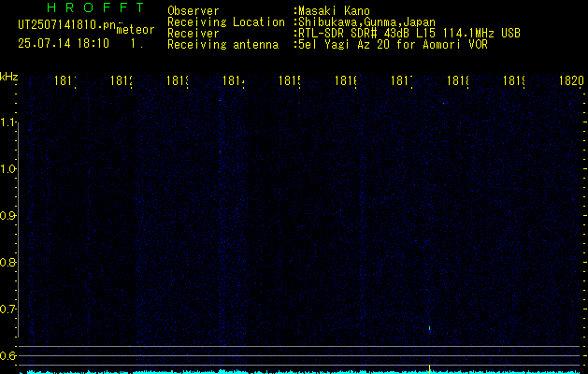Viewport: 588px width, 374px height.
Task: Click the 1.1 kHz frequency axis label
Action: coord(7,122)
